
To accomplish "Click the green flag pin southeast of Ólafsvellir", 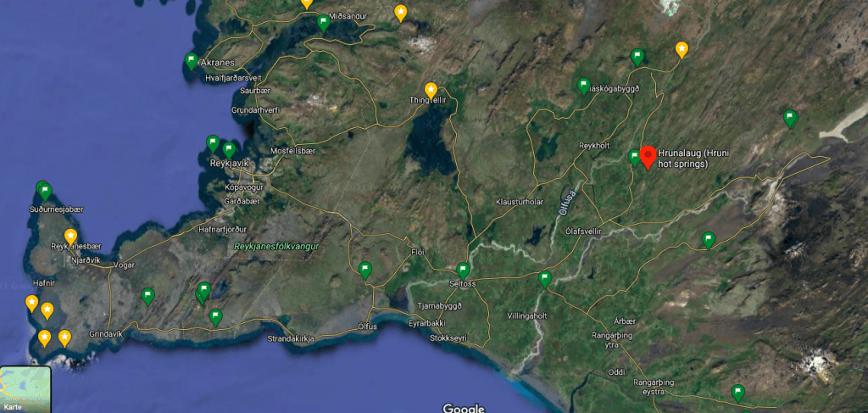I will click(709, 240).
